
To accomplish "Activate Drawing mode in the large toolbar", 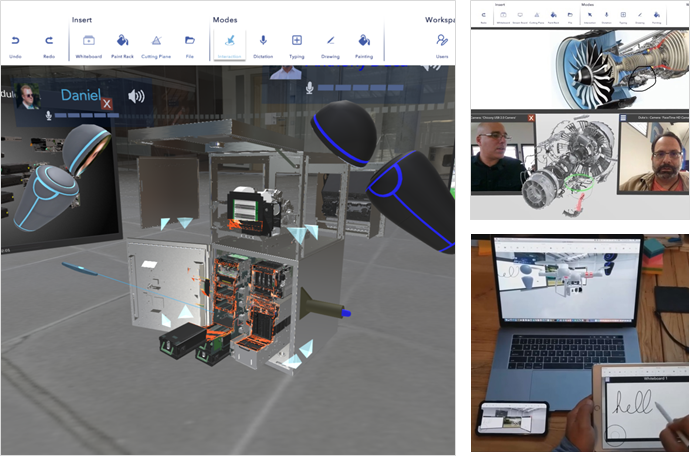I will [330, 46].
